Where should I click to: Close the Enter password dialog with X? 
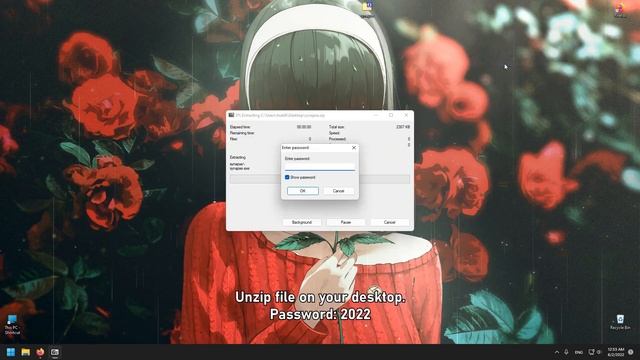pyautogui.click(x=353, y=147)
